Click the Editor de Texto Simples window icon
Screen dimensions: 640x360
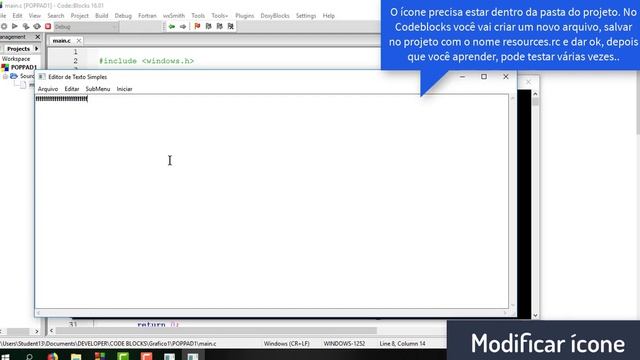pyautogui.click(x=42, y=77)
